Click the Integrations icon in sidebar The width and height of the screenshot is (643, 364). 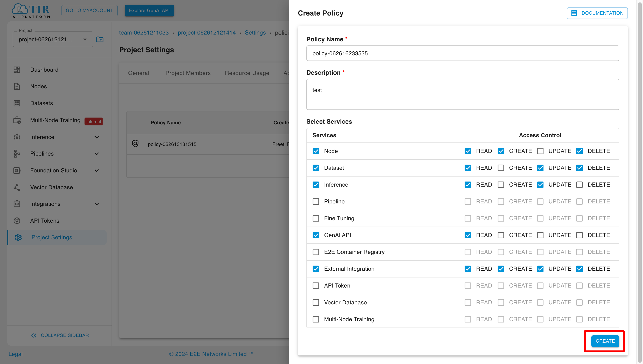(x=17, y=204)
